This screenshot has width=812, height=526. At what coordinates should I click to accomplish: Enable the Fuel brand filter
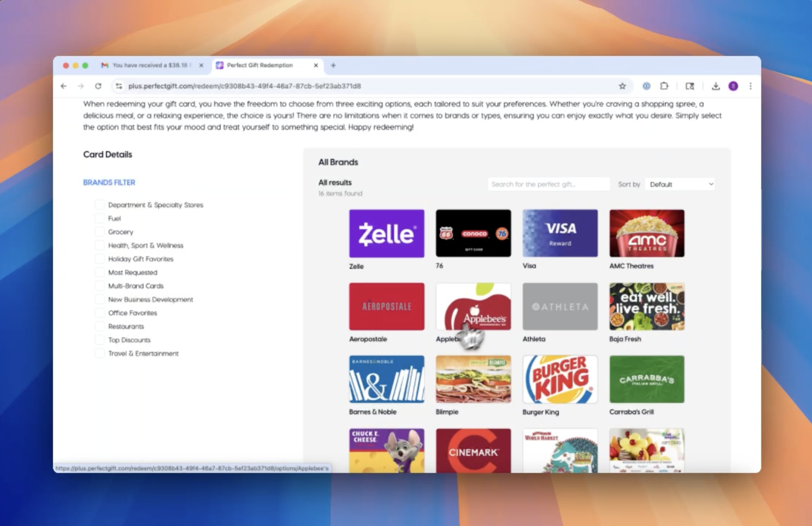(99, 218)
